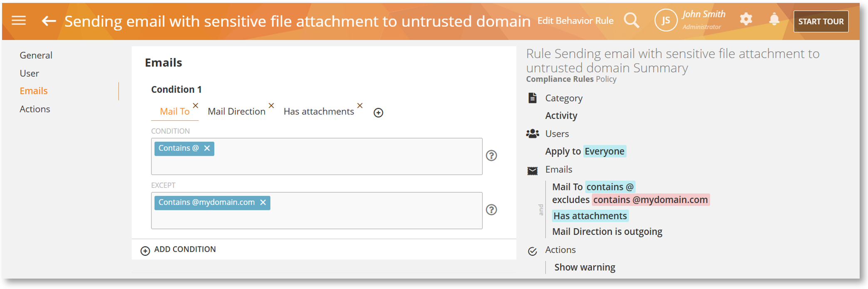This screenshot has width=868, height=289.
Task: Switch to the Mail Direction tab
Action: 236,112
